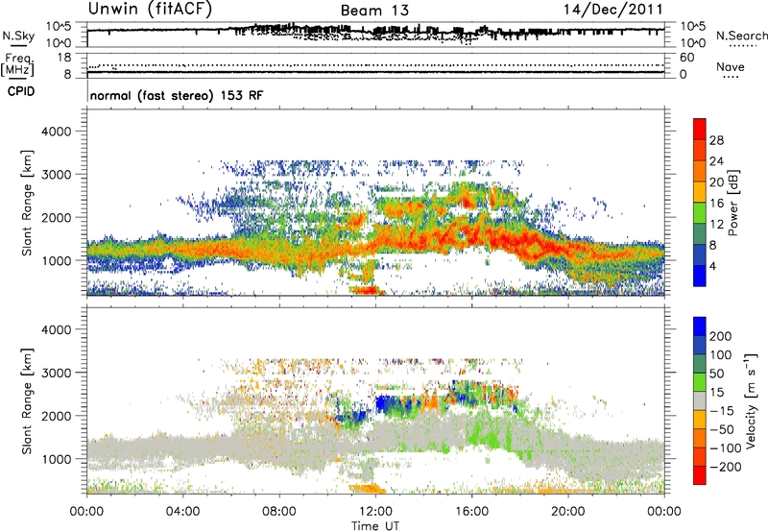
Task: Click the 'Unwin (fitACF)' plot title
Action: tap(150, 9)
